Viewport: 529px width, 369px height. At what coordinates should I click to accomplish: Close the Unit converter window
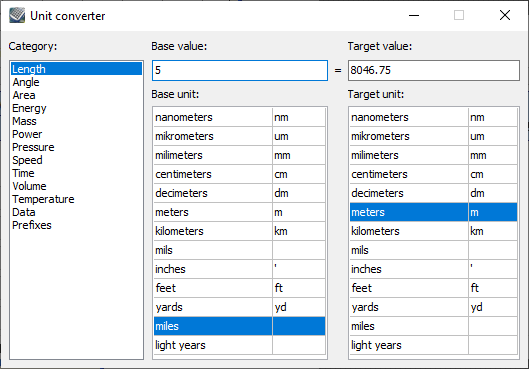point(505,15)
